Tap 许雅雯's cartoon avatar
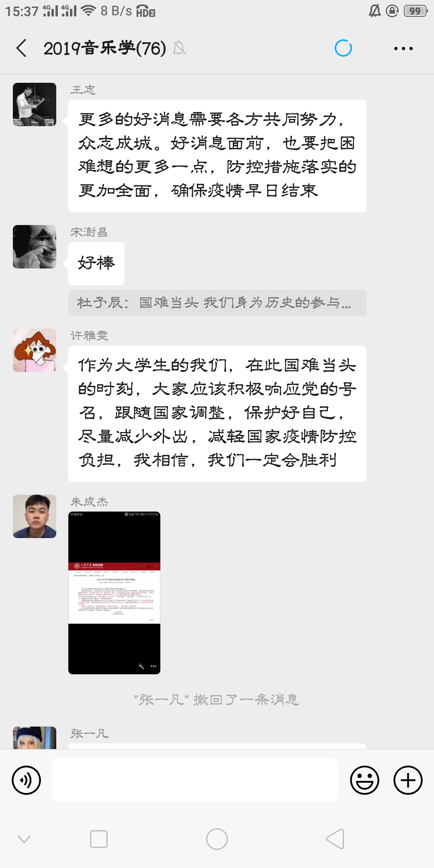Viewport: 434px width, 868px height. pos(35,350)
